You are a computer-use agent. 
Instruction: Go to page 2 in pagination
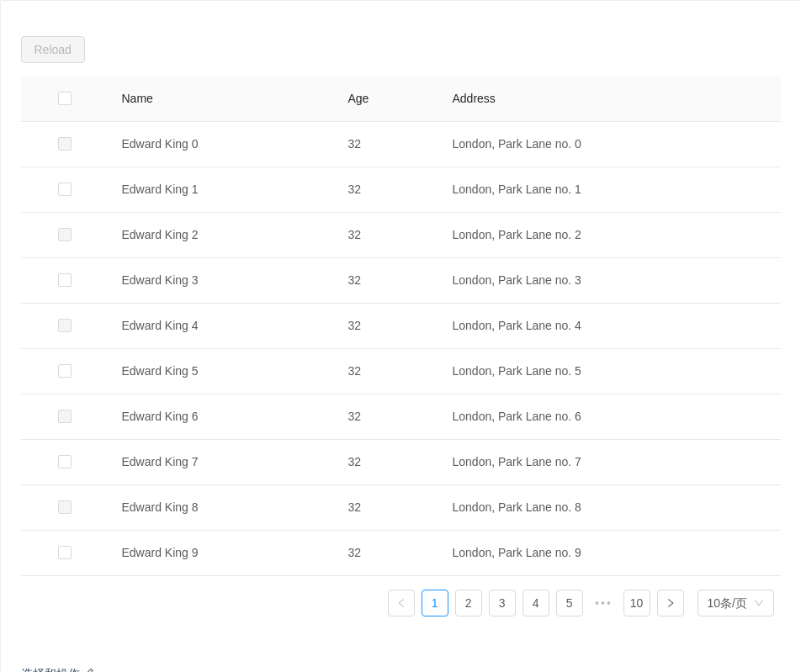(x=469, y=603)
